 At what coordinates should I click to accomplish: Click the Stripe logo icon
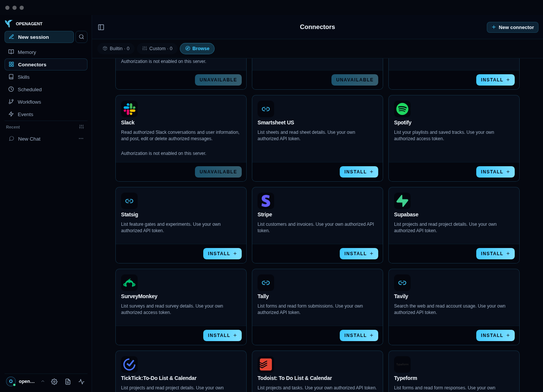266,201
